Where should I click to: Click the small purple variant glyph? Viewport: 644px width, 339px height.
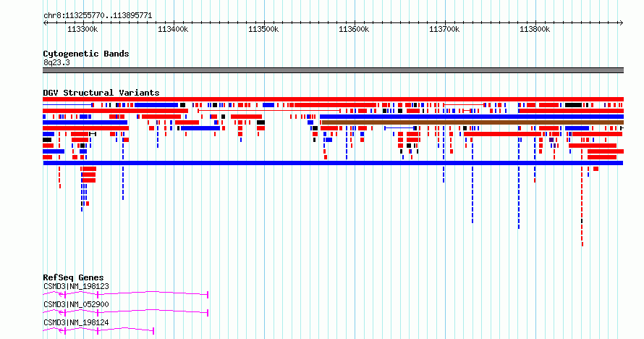(551, 140)
